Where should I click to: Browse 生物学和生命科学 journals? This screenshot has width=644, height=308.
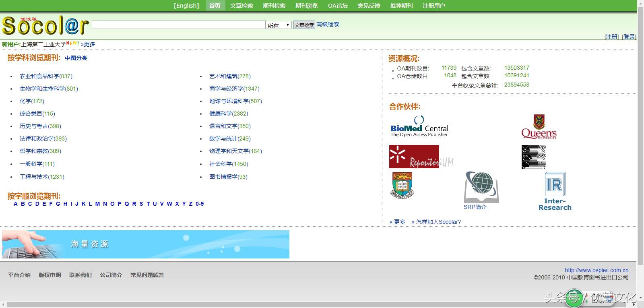[49, 89]
